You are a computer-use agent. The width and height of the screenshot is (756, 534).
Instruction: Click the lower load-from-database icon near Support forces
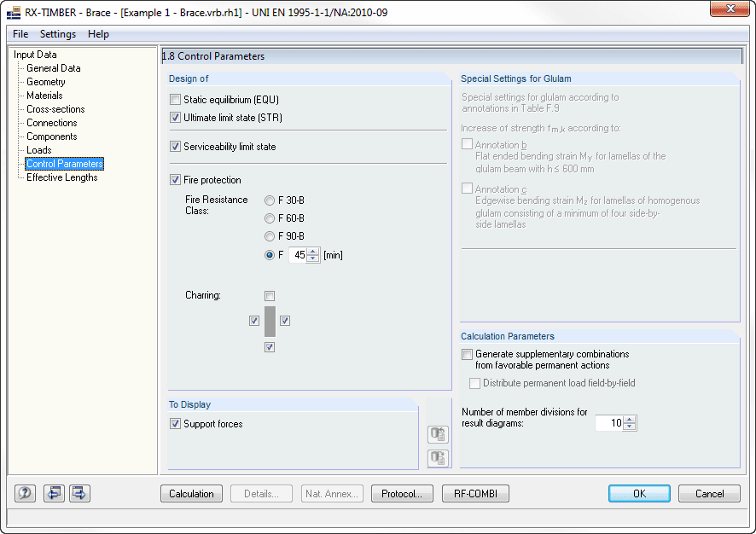tap(438, 458)
